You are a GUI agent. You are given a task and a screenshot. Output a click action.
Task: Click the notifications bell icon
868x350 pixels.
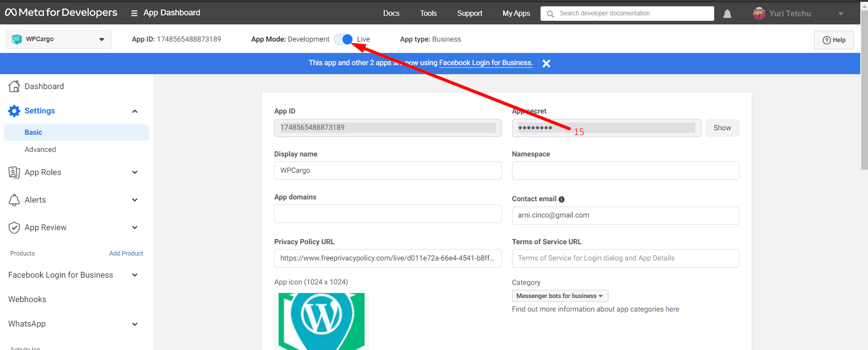click(x=727, y=14)
